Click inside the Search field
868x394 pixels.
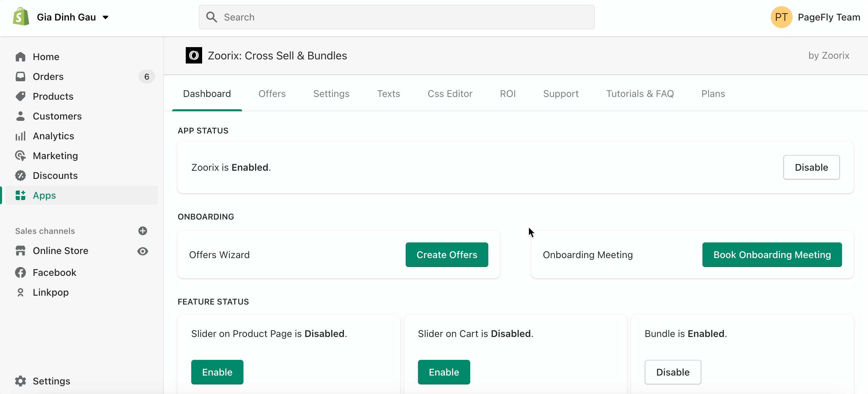397,17
